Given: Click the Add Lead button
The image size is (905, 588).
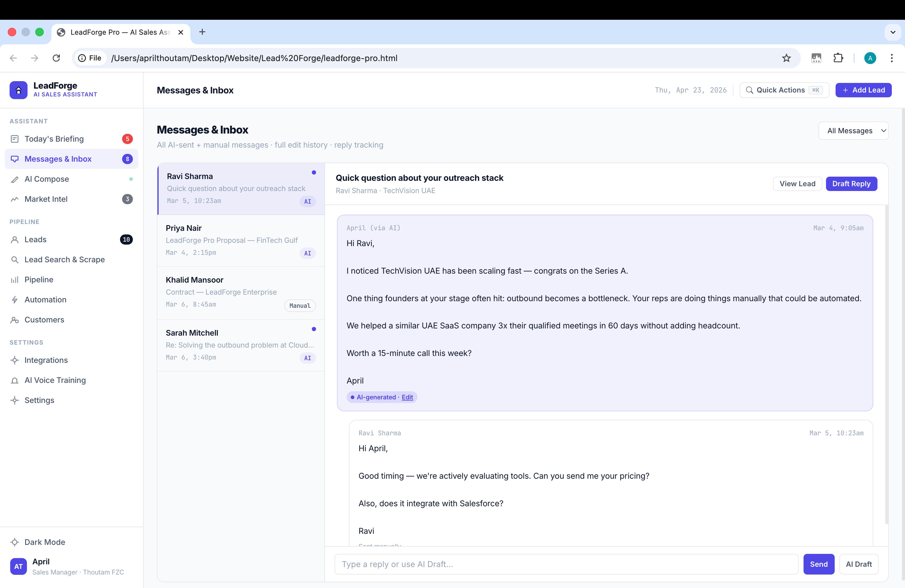Looking at the screenshot, I should 864,90.
